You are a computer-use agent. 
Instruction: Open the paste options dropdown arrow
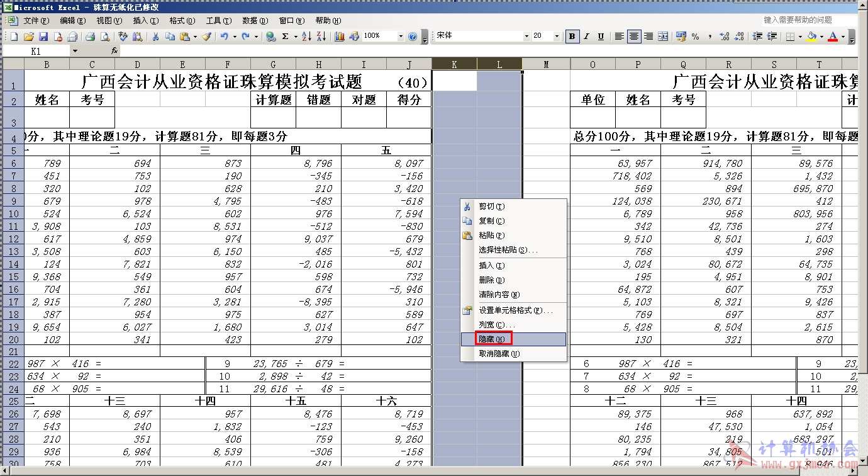(x=195, y=37)
